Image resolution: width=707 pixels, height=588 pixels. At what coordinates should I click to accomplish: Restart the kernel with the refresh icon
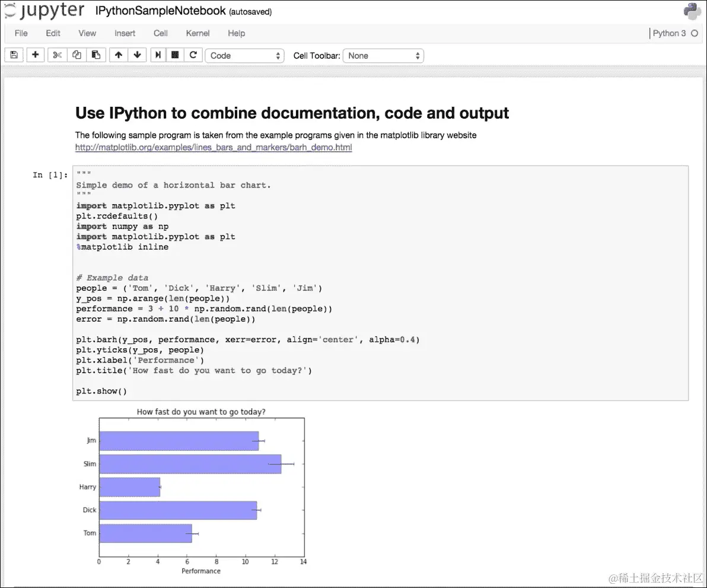tap(193, 55)
